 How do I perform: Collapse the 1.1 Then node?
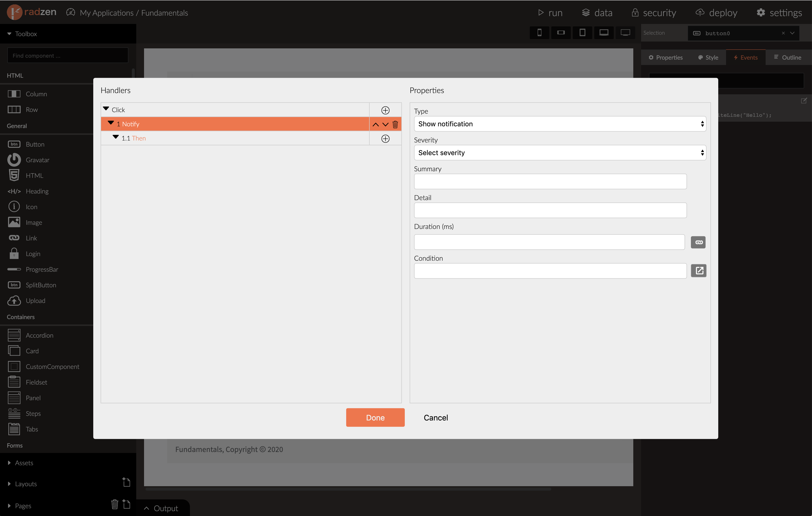click(x=116, y=137)
